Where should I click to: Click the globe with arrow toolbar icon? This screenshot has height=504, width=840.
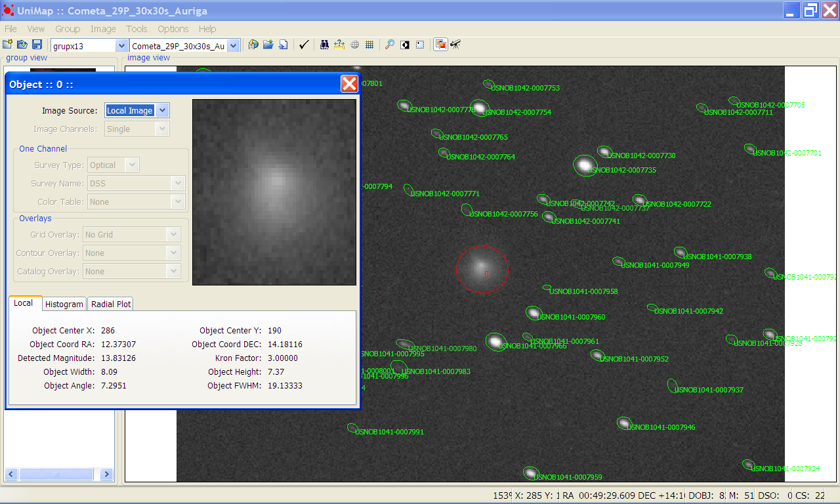[253, 45]
